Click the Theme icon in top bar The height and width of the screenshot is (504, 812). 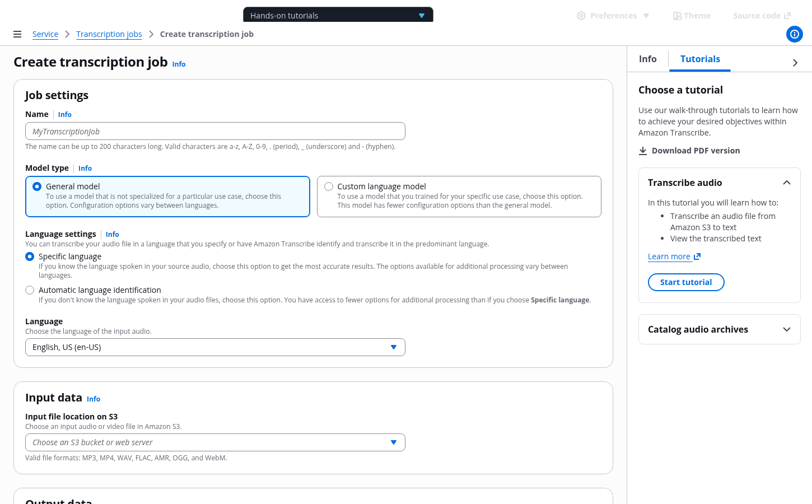pos(677,16)
